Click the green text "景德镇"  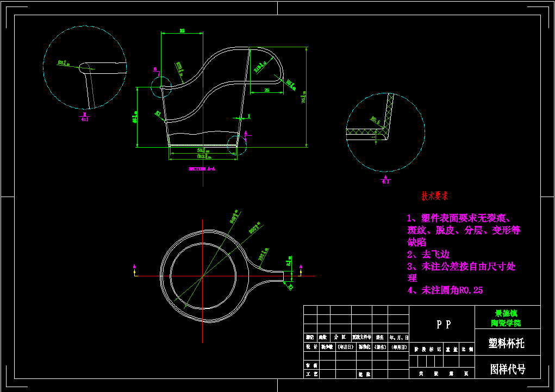pyautogui.click(x=506, y=313)
